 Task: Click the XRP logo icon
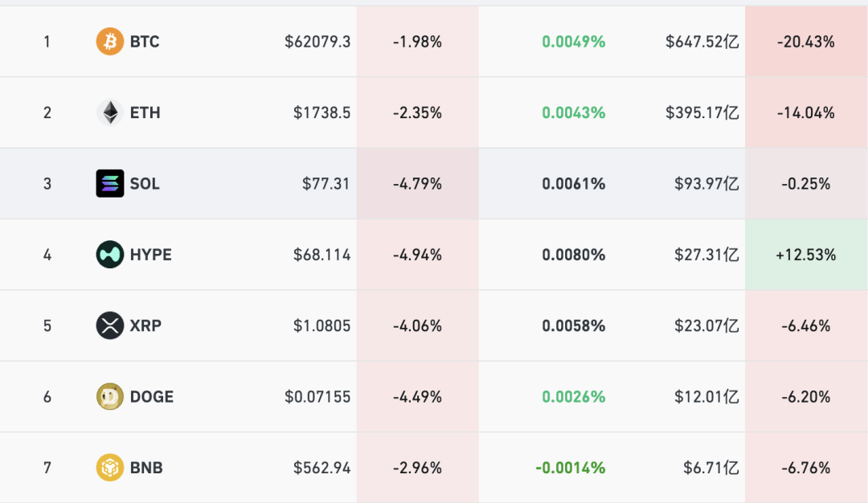(109, 325)
